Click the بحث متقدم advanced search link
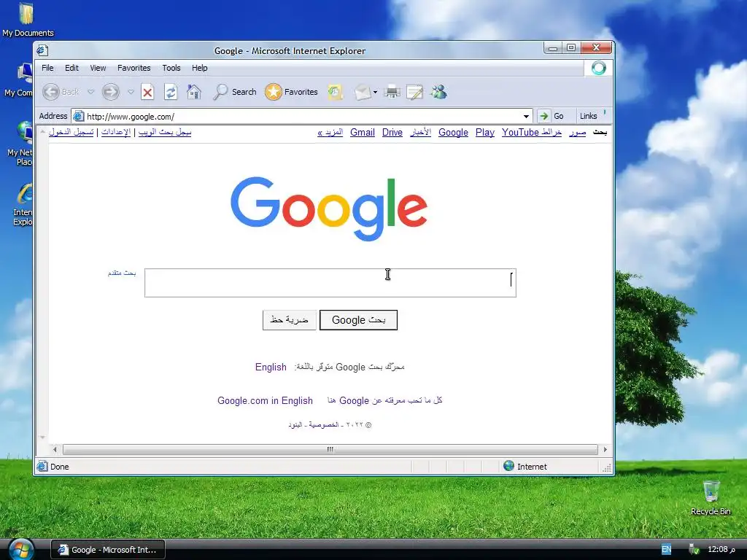747x560 pixels. click(x=122, y=273)
